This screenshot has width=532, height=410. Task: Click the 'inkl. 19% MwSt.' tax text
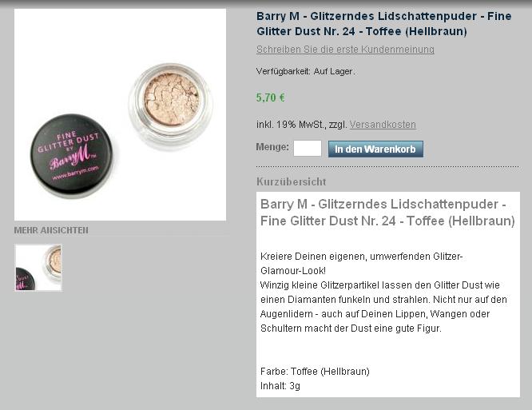(291, 125)
